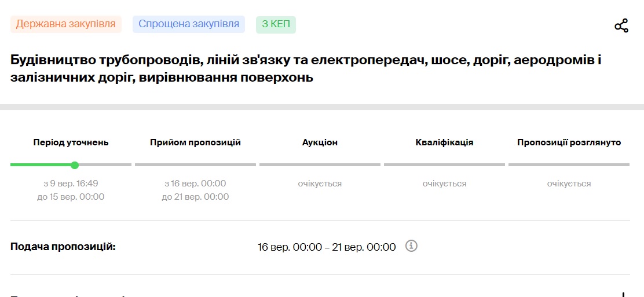Click the dates under Період уточнень
This screenshot has width=644, height=297.
click(71, 190)
